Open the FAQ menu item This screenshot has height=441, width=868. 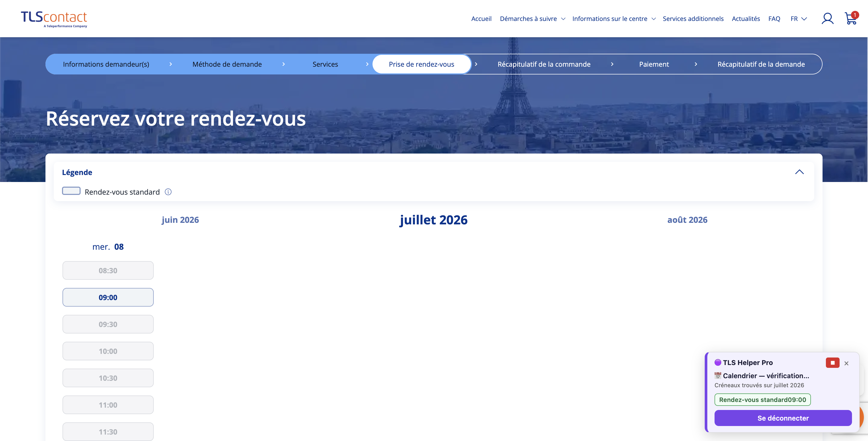774,19
